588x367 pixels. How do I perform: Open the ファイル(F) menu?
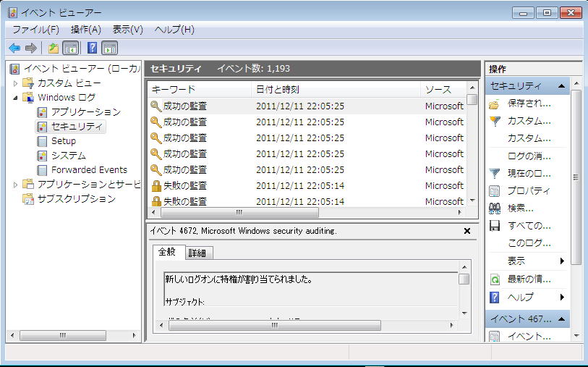35,30
